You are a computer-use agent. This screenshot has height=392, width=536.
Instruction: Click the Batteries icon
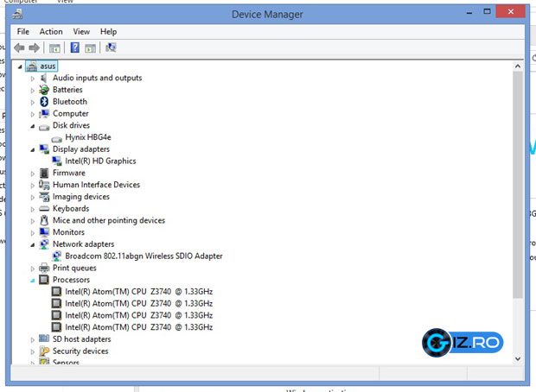[44, 90]
